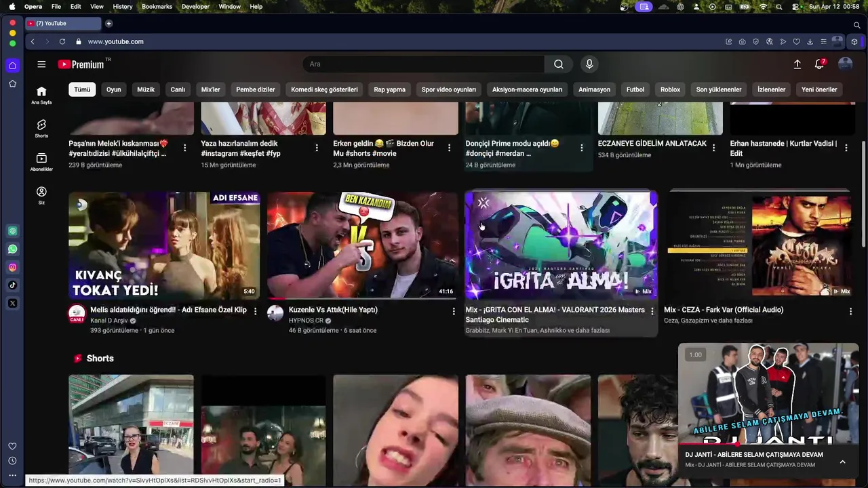Image resolution: width=868 pixels, height=488 pixels.
Task: Open options for Paşa'nın Melek'i kıskanması short
Action: point(184,148)
